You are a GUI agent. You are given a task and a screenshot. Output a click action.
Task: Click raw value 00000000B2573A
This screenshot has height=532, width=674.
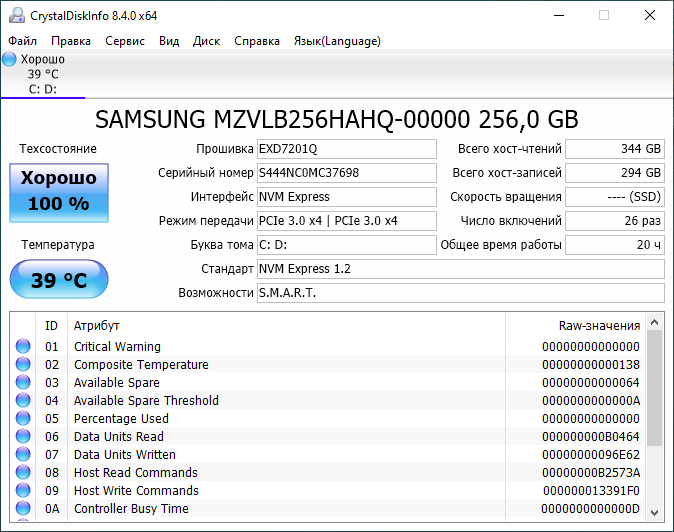pyautogui.click(x=591, y=473)
